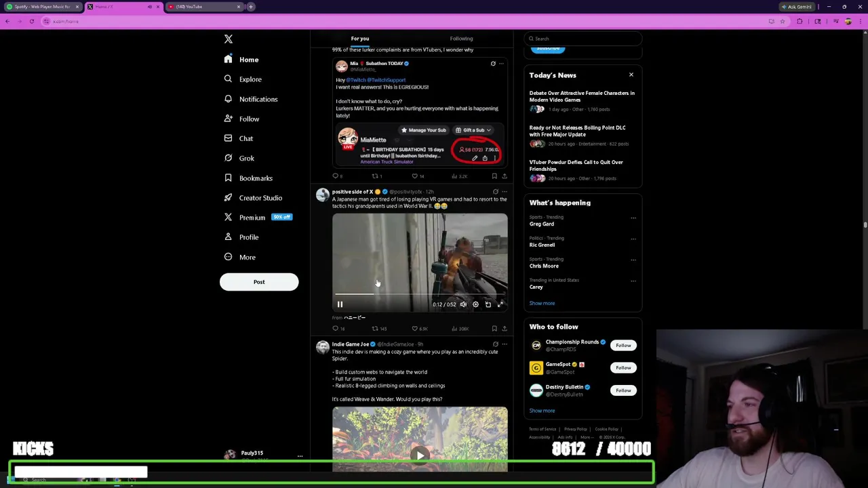Toggle picture-in-picture on VR video
The height and width of the screenshot is (488, 868).
coord(488,304)
